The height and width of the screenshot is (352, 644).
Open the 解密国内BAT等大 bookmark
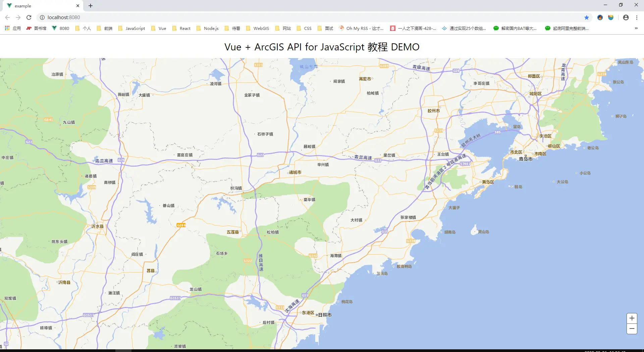click(x=515, y=29)
